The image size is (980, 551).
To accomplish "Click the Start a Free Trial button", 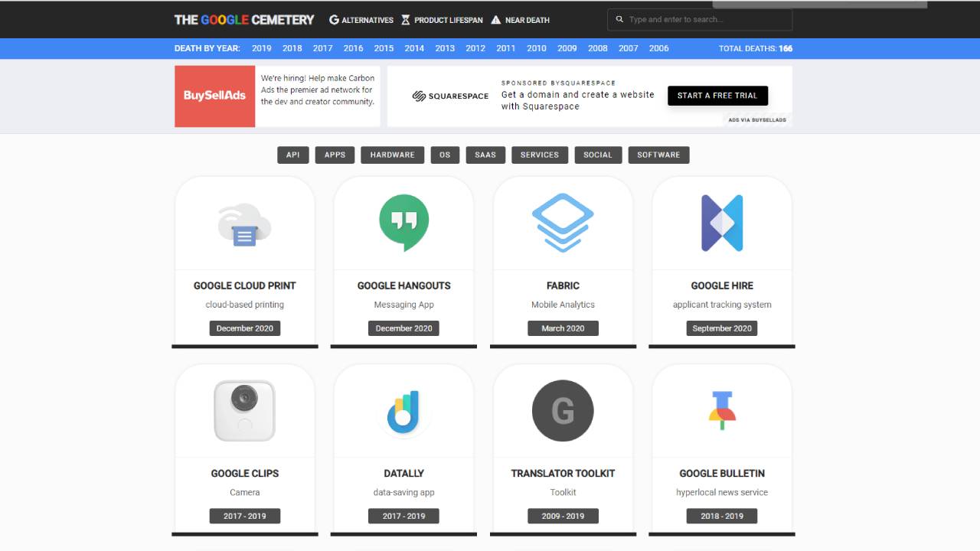I will (717, 96).
